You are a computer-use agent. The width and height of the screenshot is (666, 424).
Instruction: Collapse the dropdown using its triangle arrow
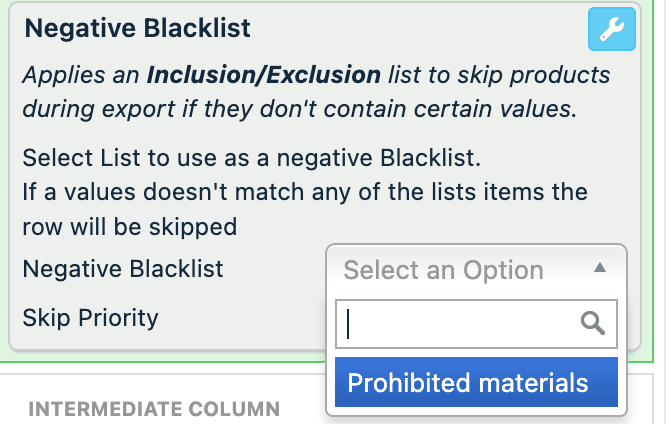tap(599, 268)
